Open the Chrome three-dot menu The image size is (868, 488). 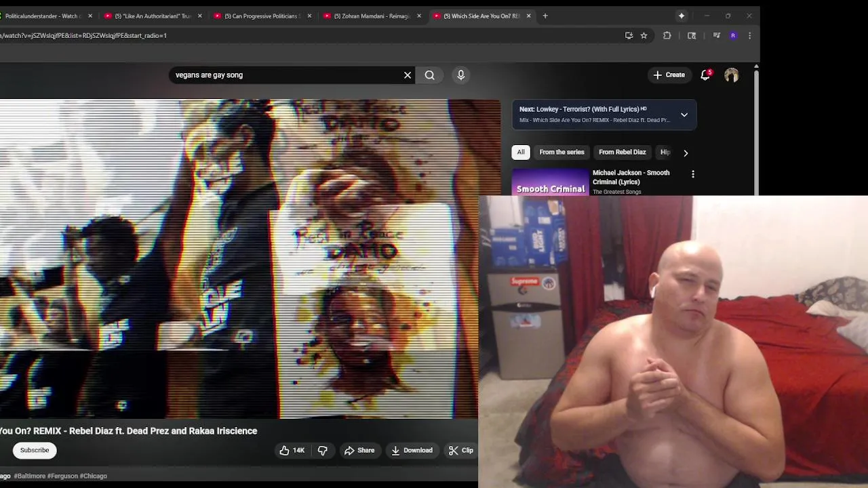[749, 35]
